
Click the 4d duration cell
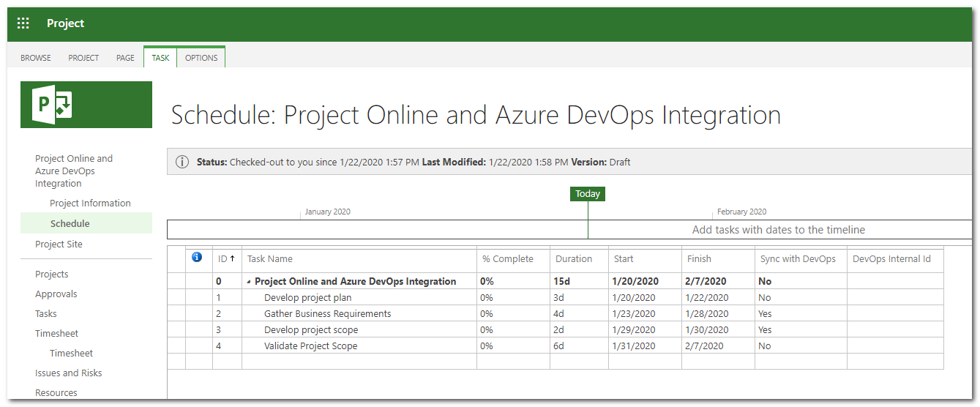pos(579,314)
